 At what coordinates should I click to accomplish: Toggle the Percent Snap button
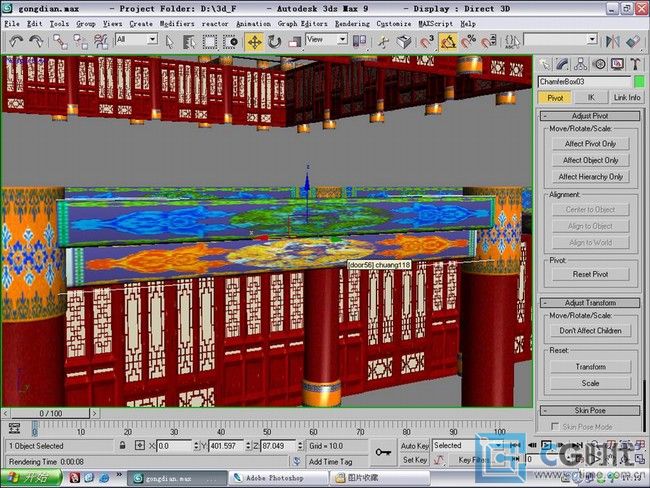468,42
